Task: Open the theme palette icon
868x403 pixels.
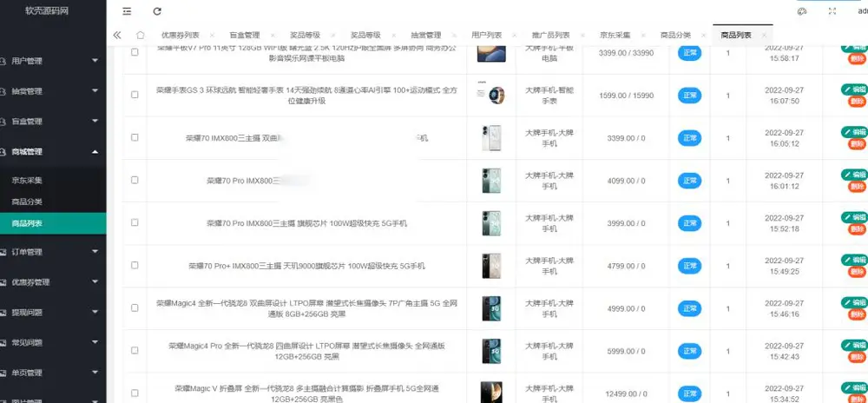Action: pyautogui.click(x=801, y=11)
